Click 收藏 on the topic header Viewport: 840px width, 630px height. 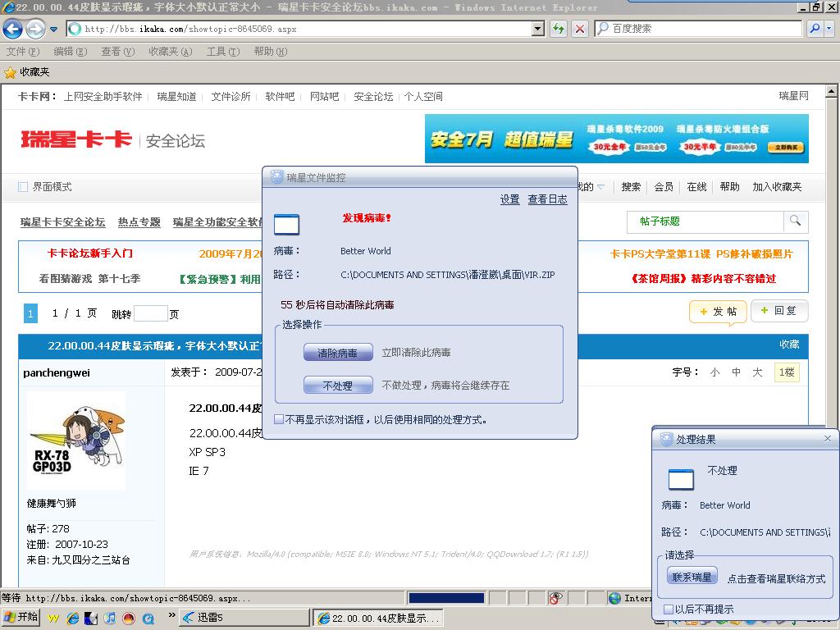tap(789, 345)
